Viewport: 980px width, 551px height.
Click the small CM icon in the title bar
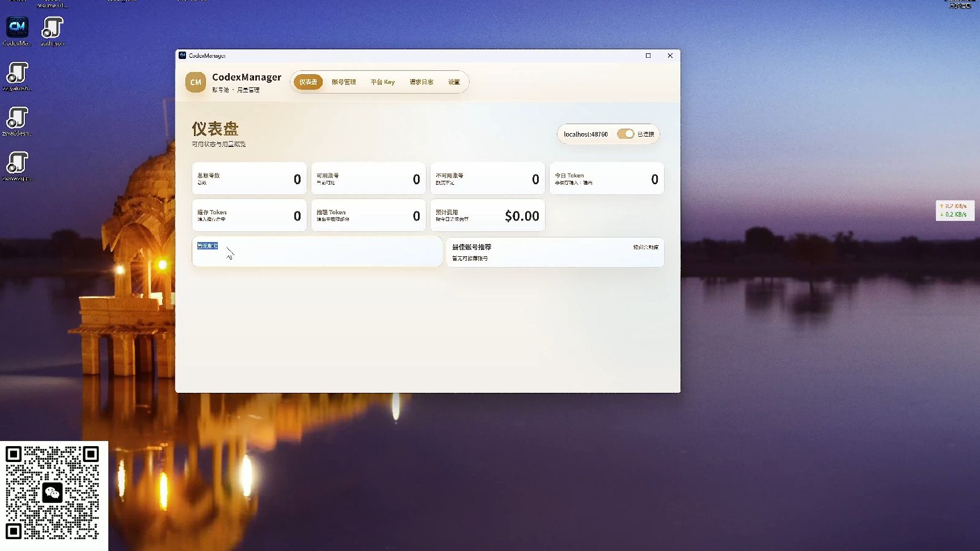[x=183, y=56]
